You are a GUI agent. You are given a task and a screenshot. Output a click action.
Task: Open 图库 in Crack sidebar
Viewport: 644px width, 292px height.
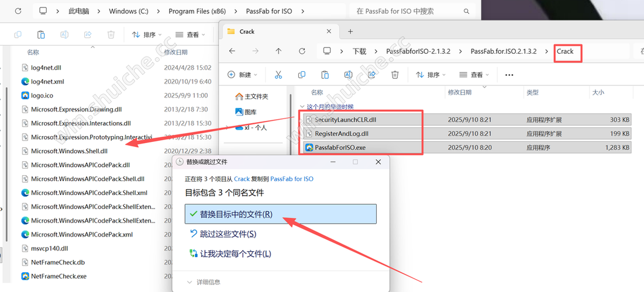click(246, 112)
